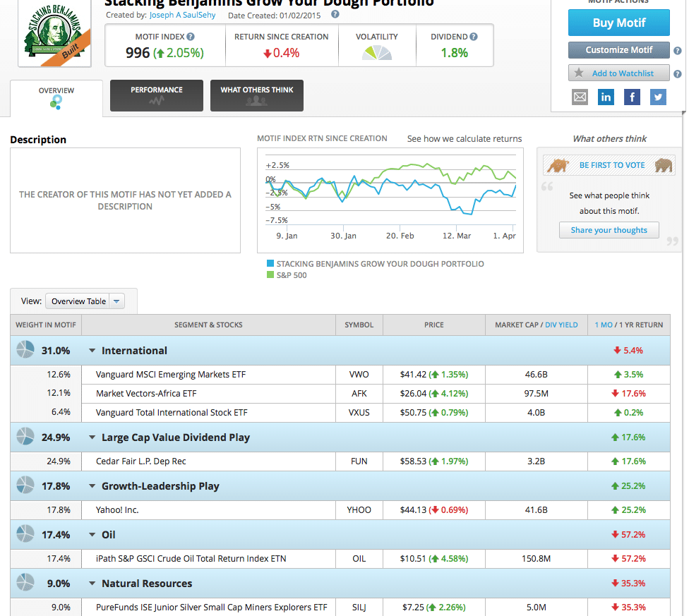Open the Overview tab
Viewport: 689px width, 616px height.
56,98
